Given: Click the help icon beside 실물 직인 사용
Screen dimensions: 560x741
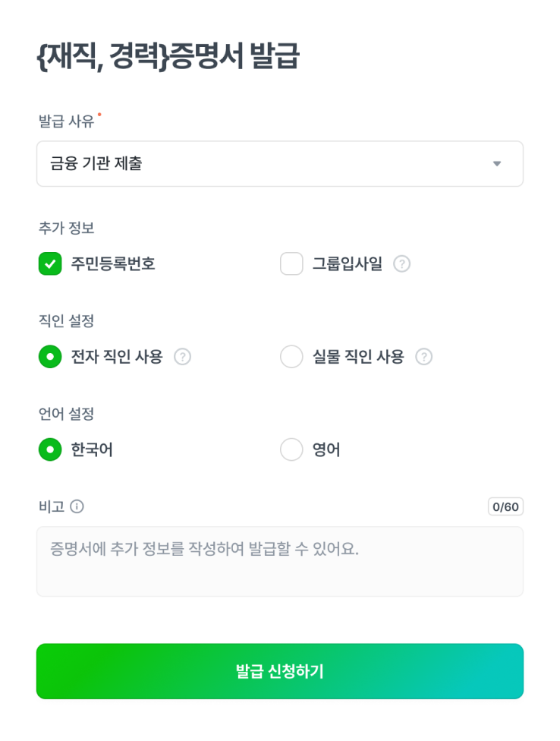Looking at the screenshot, I should click(x=424, y=357).
